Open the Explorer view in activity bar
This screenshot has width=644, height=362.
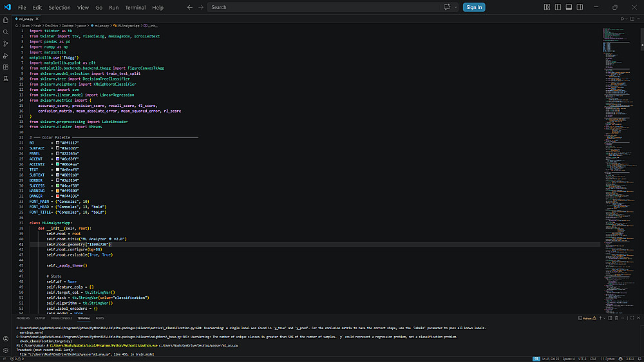6,19
